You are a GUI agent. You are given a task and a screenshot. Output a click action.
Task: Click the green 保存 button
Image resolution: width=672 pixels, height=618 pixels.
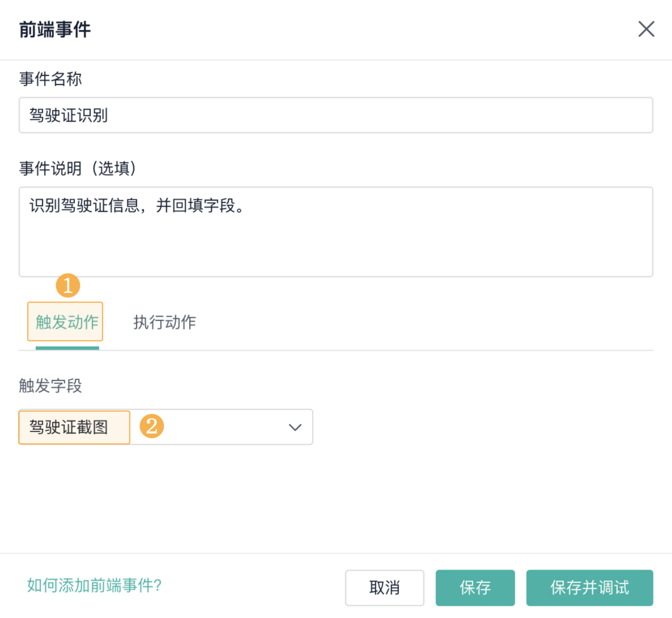click(475, 588)
